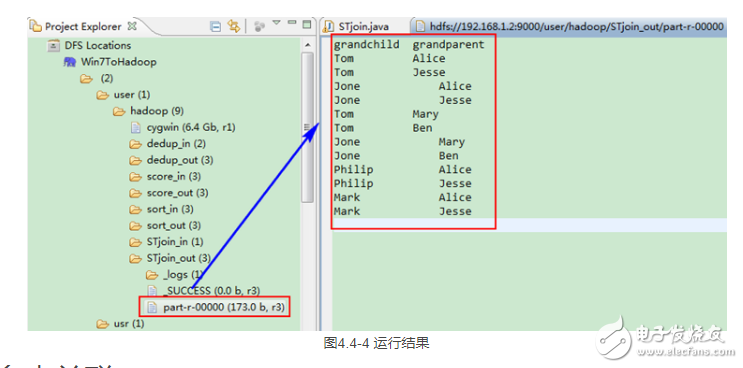Minimize the Project Explorer panel
The image size is (743, 368).
pyautogui.click(x=292, y=23)
